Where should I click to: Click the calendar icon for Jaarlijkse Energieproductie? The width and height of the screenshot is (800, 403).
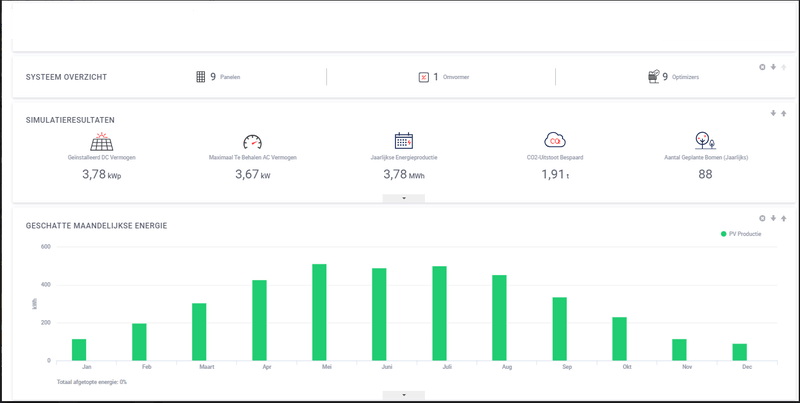coord(404,141)
